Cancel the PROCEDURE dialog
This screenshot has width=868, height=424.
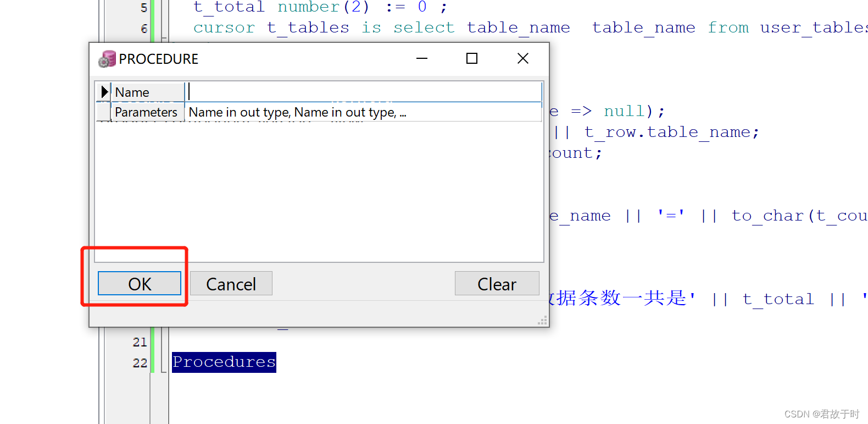(x=231, y=283)
